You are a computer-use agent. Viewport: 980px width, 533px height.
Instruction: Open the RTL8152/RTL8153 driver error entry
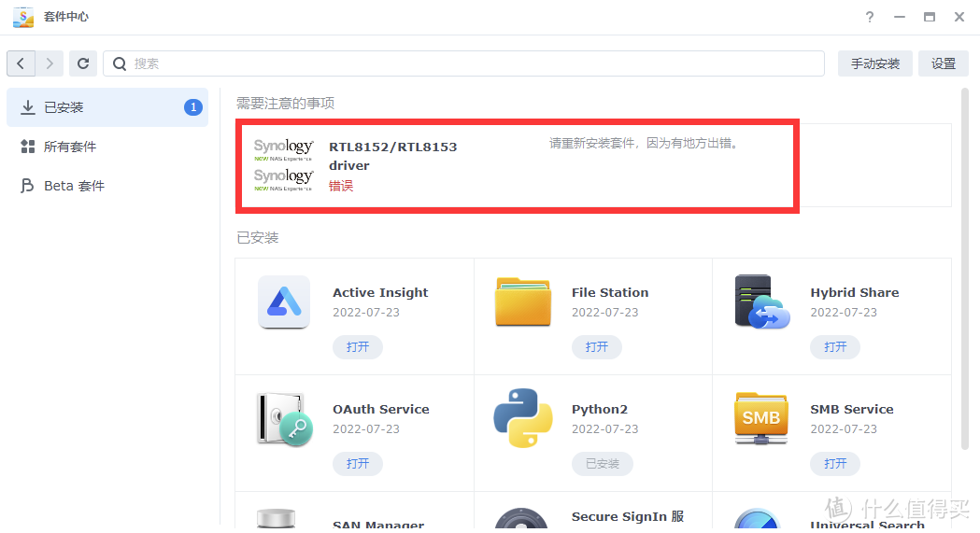(392, 165)
